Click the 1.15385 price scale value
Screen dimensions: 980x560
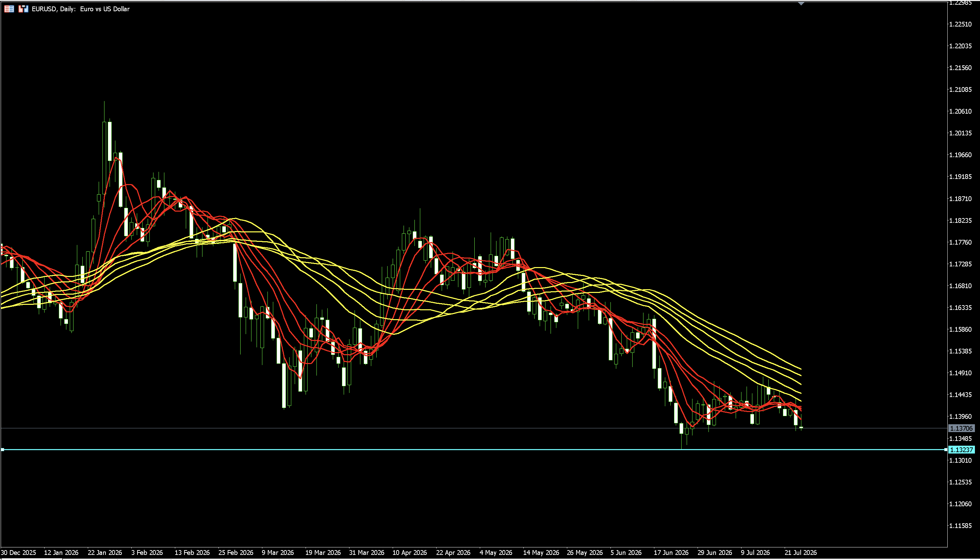(960, 351)
